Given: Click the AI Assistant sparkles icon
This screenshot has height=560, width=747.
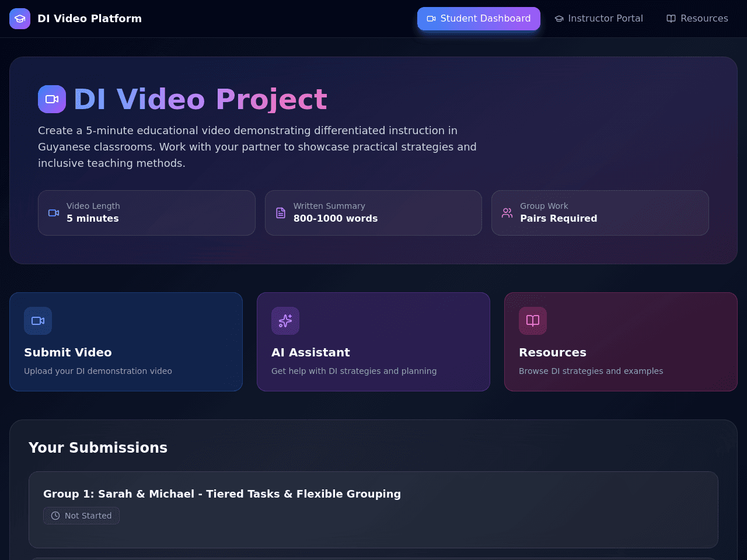Looking at the screenshot, I should click(x=285, y=321).
